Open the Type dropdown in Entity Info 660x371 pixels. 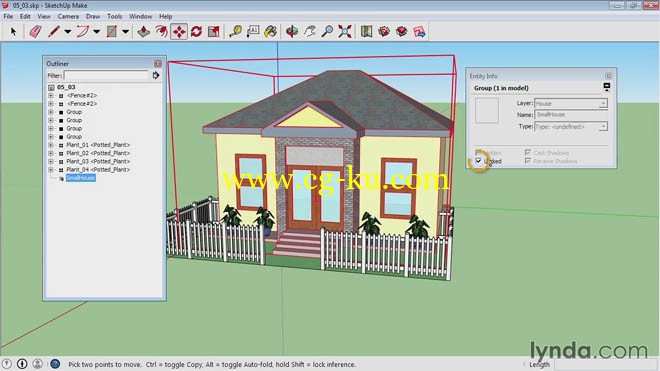point(570,126)
